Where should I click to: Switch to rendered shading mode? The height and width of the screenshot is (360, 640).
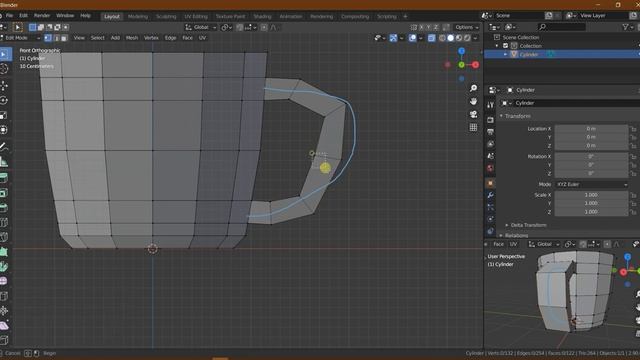click(x=467, y=38)
